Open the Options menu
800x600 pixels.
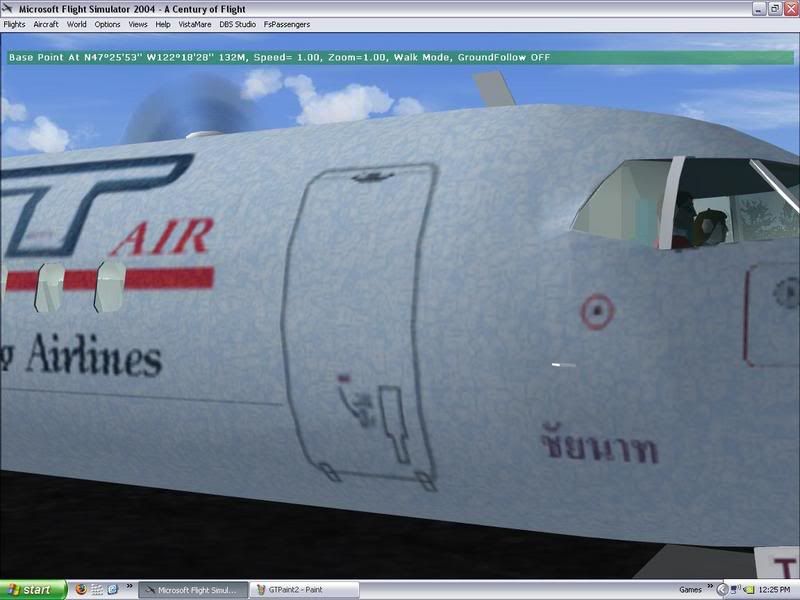[107, 23]
